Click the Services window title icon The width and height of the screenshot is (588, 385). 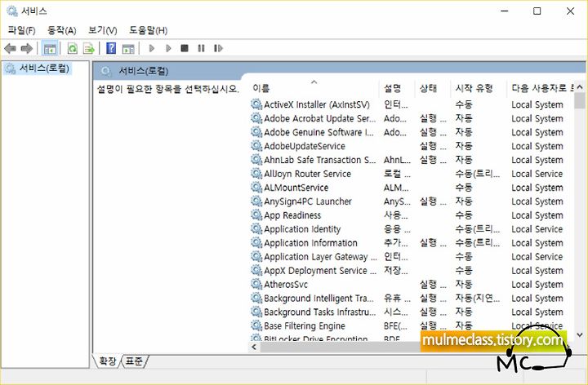point(12,11)
